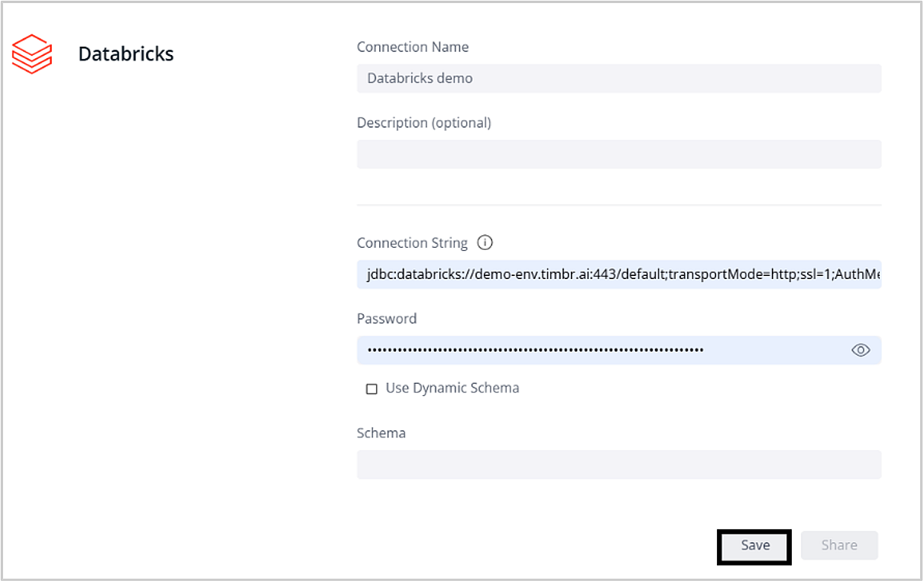This screenshot has height=581, width=924.
Task: Click the Schema label above the last field
Action: (381, 433)
